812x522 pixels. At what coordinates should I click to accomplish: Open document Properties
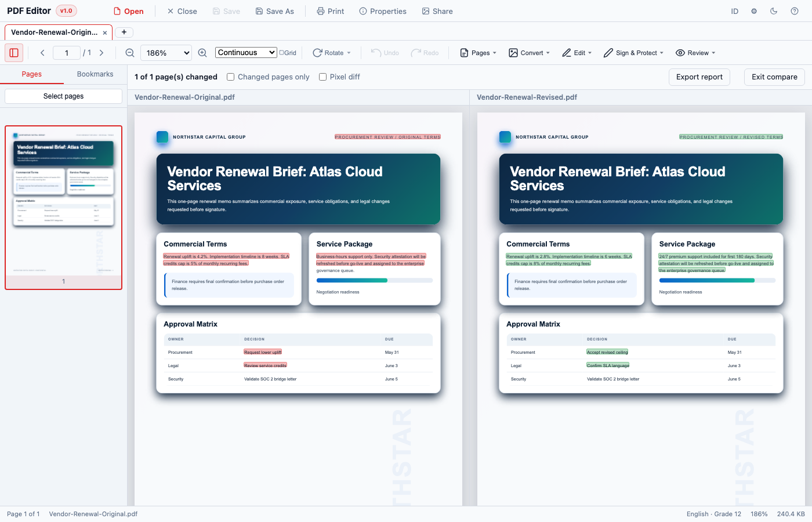[383, 11]
